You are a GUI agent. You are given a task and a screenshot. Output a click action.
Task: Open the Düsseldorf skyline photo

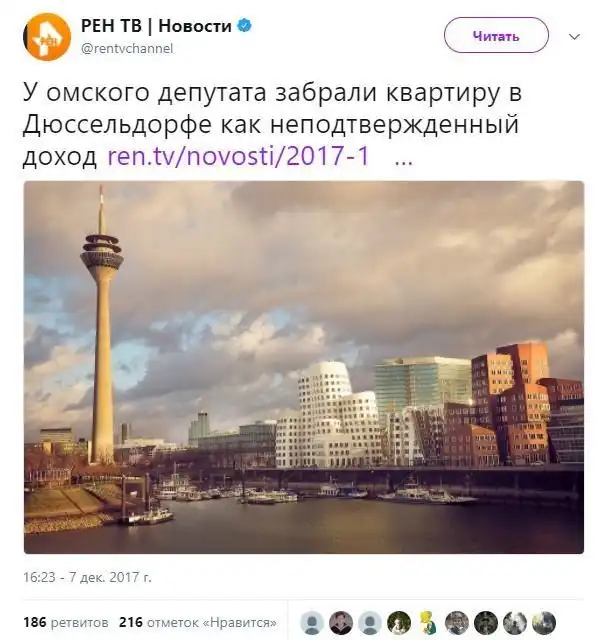tap(304, 367)
